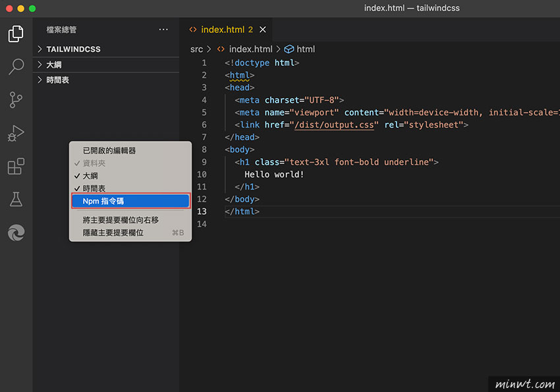This screenshot has height=392, width=560.
Task: Open the Search view icon
Action: coord(16,67)
